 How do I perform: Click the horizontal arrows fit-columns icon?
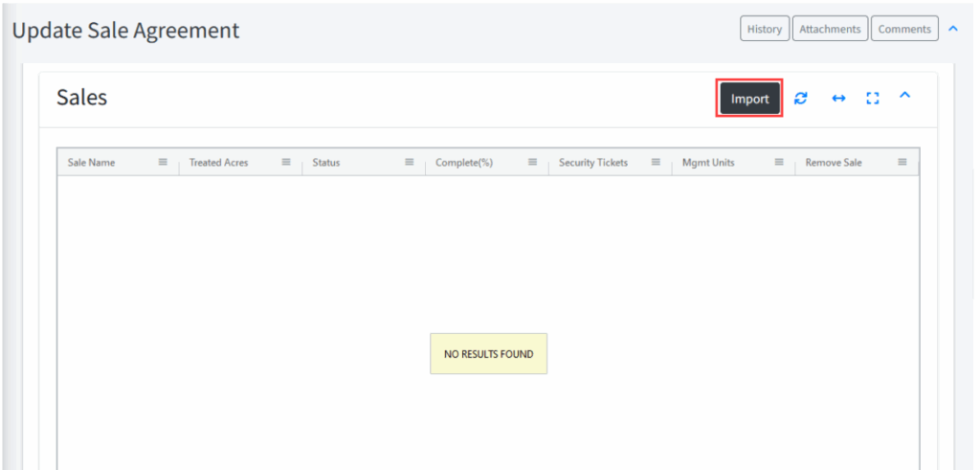pyautogui.click(x=838, y=99)
